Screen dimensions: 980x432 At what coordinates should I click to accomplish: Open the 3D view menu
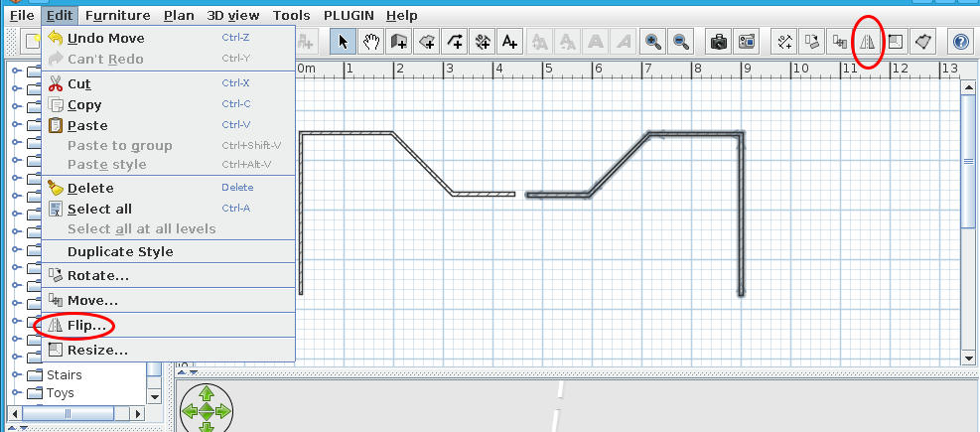click(x=233, y=16)
